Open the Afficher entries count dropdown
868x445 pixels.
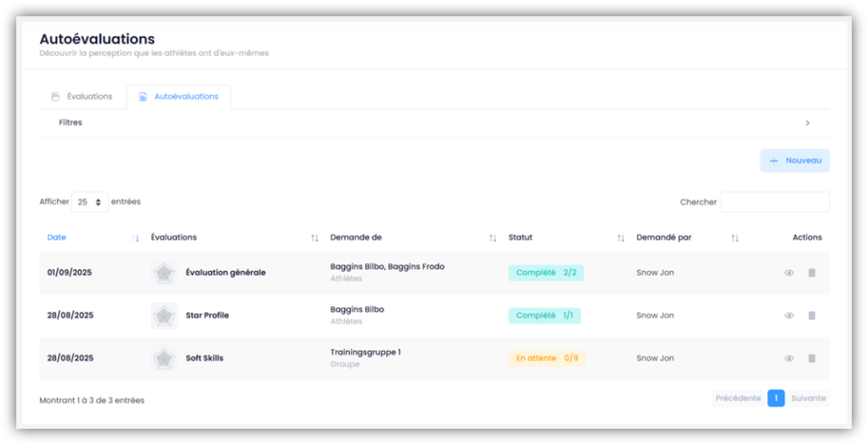pos(89,203)
